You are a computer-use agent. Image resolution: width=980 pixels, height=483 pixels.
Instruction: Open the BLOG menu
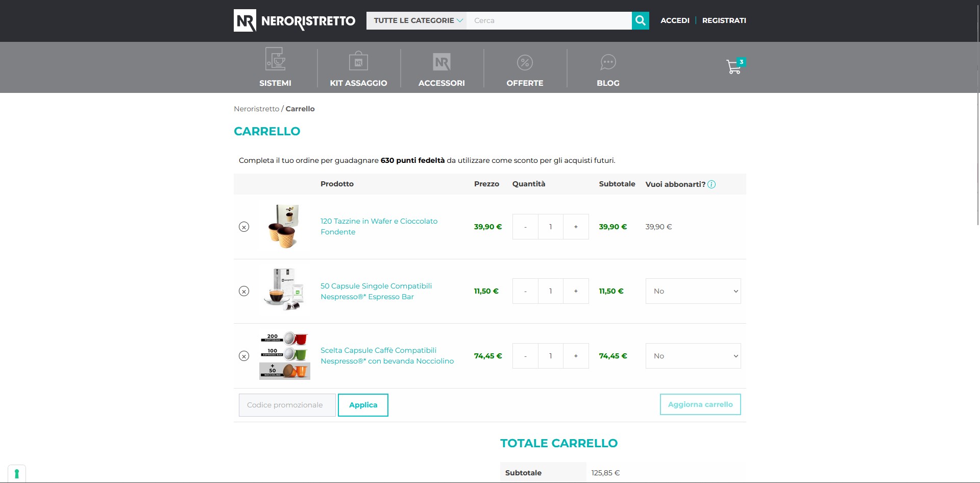pyautogui.click(x=608, y=83)
